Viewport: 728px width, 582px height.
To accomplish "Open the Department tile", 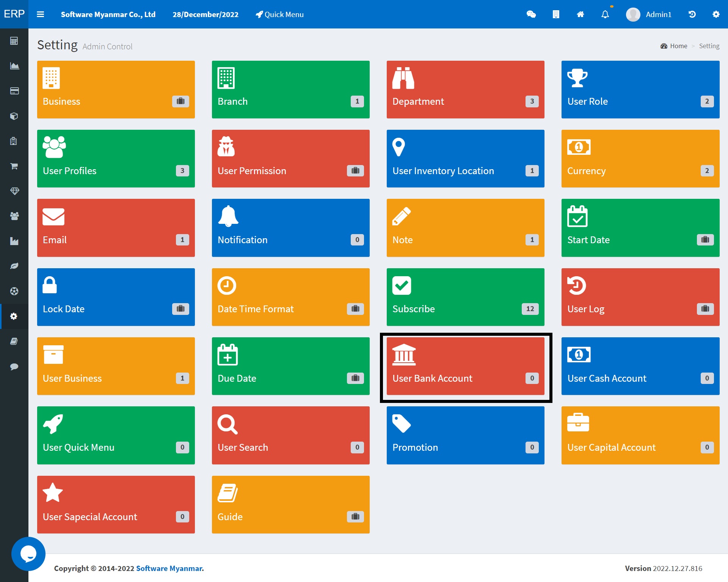I will (x=466, y=90).
